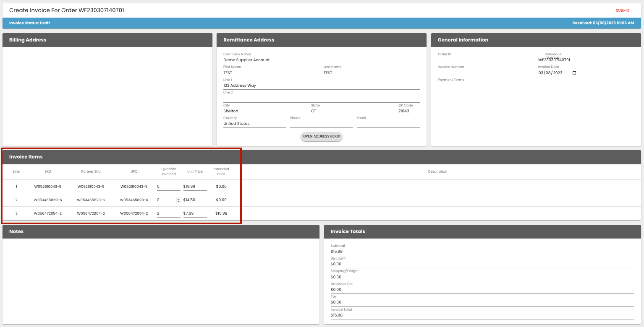The image size is (644, 327).
Task: Select the Shipping/Freight amount field
Action: 482,277
